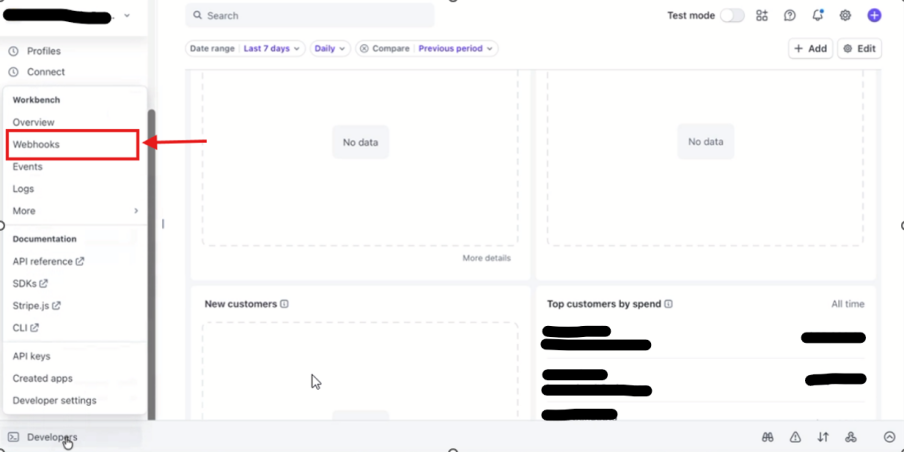Select Events in the Workbench menu
This screenshot has height=452, width=904.
click(x=28, y=167)
